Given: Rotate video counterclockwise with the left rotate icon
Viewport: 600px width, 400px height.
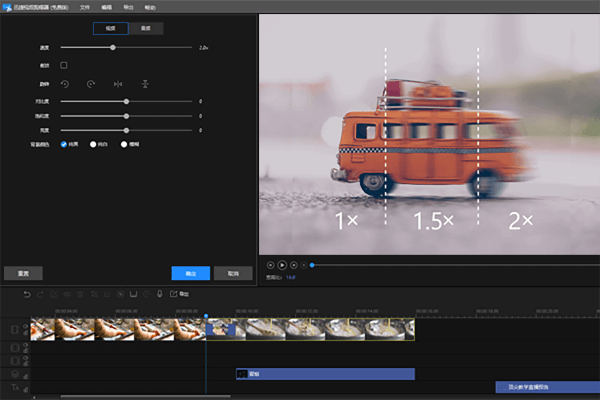Looking at the screenshot, I should [64, 84].
